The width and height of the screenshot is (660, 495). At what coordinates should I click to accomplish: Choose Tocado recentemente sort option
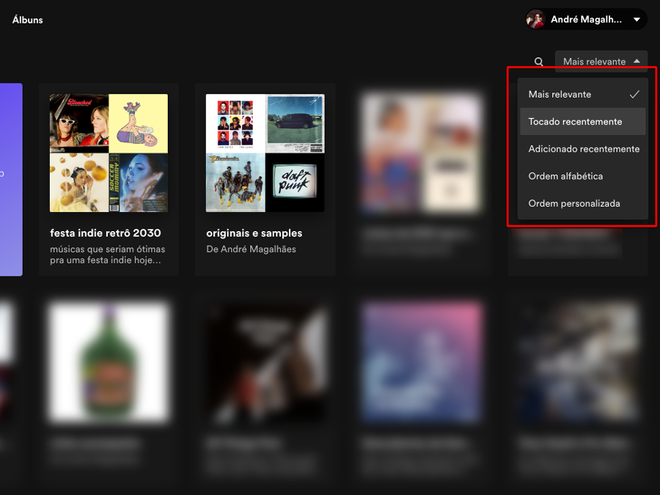(x=583, y=122)
